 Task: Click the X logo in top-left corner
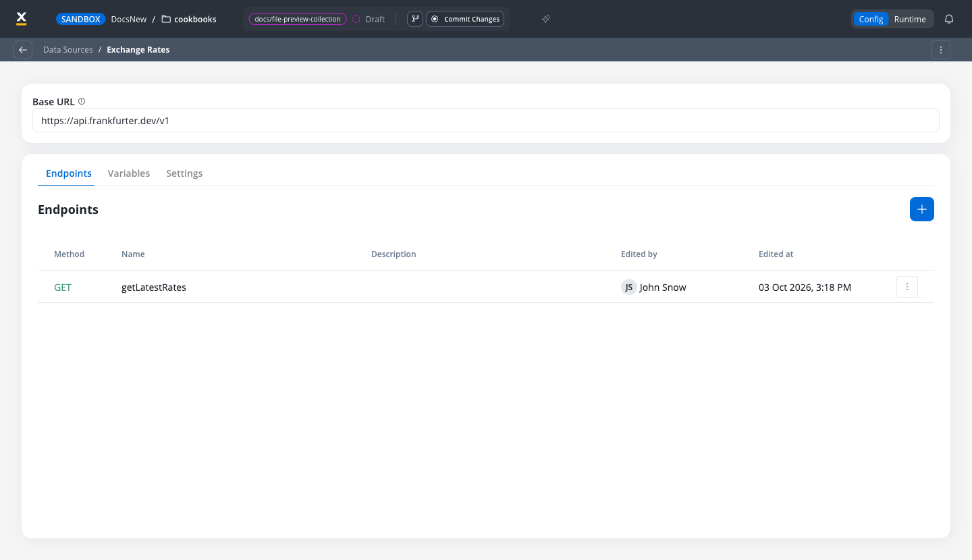(x=22, y=19)
